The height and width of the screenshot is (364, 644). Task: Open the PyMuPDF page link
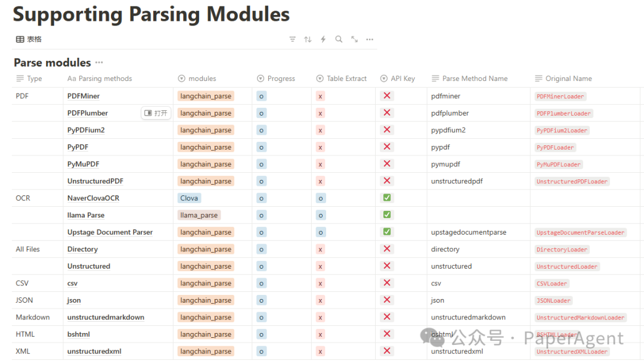83,164
